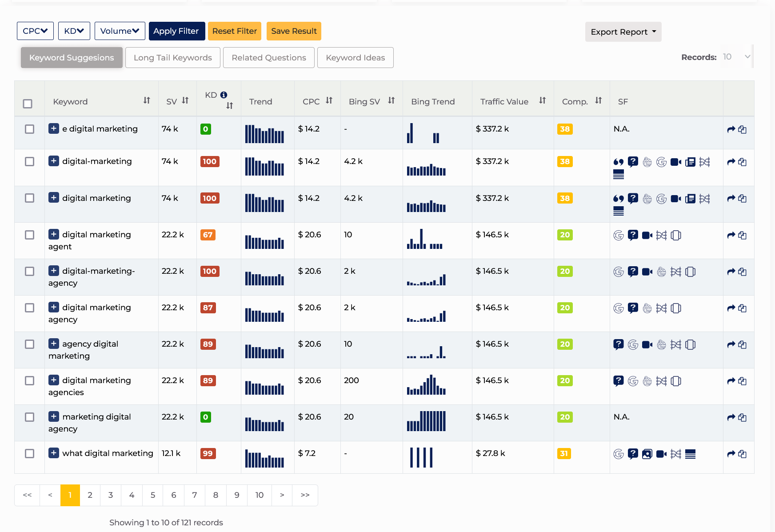Click share arrow in 'what digital marketing' row
Image resolution: width=775 pixels, height=532 pixels.
(731, 454)
